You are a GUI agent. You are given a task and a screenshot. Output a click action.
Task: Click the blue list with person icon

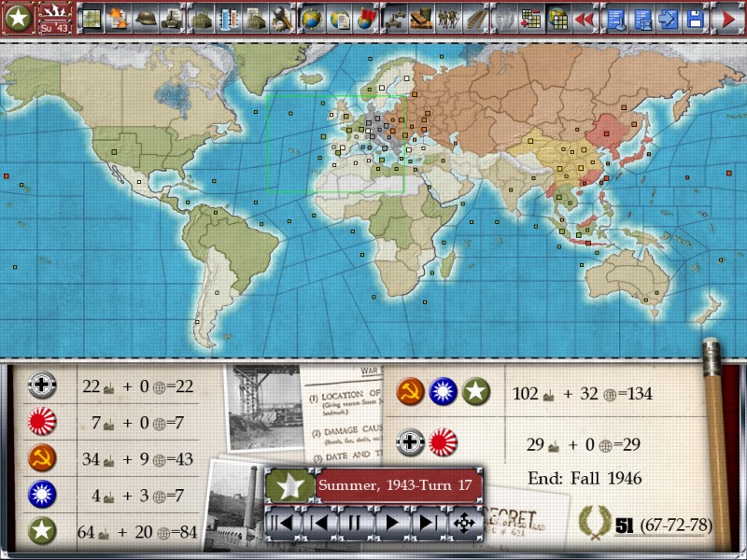pyautogui.click(x=642, y=19)
